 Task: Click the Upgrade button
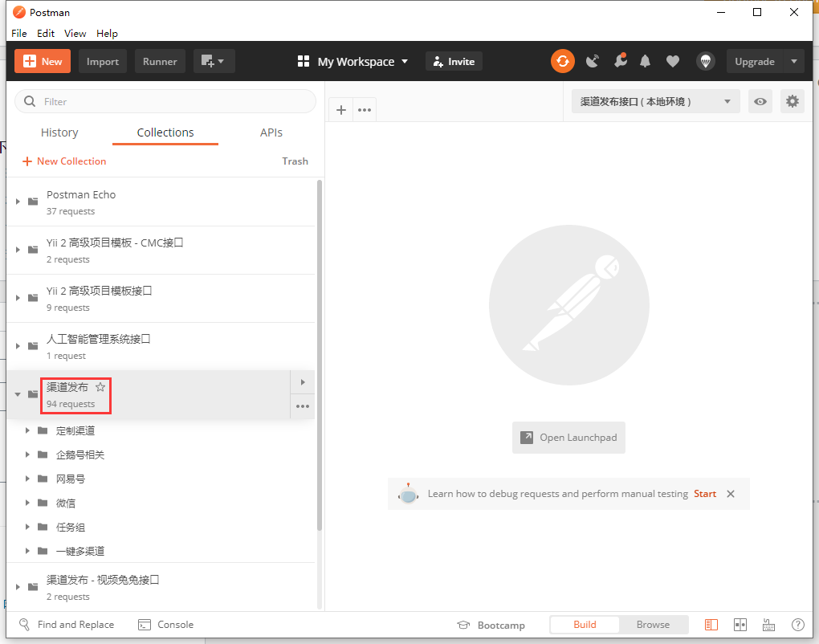pyautogui.click(x=754, y=62)
